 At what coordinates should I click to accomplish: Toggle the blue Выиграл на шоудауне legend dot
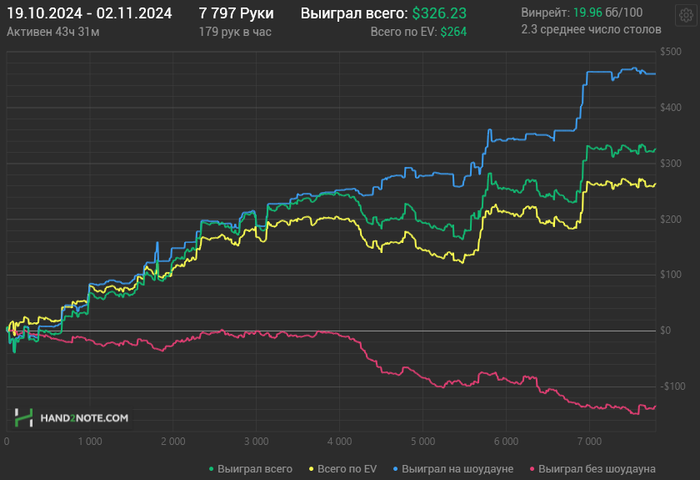395,469
